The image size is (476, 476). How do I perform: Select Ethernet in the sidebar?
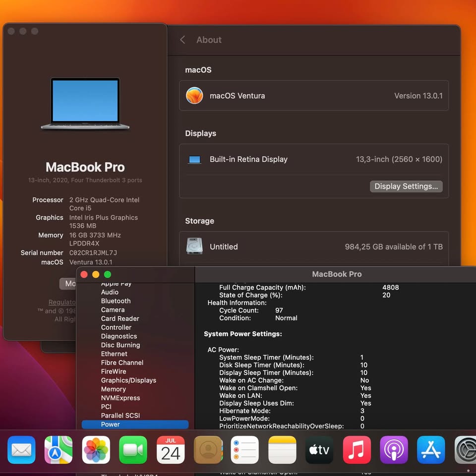tap(114, 354)
